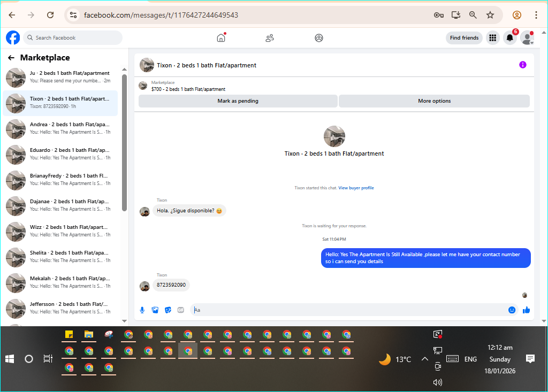Click the Facebook logo icon
Image resolution: width=548 pixels, height=392 pixels.
point(13,38)
